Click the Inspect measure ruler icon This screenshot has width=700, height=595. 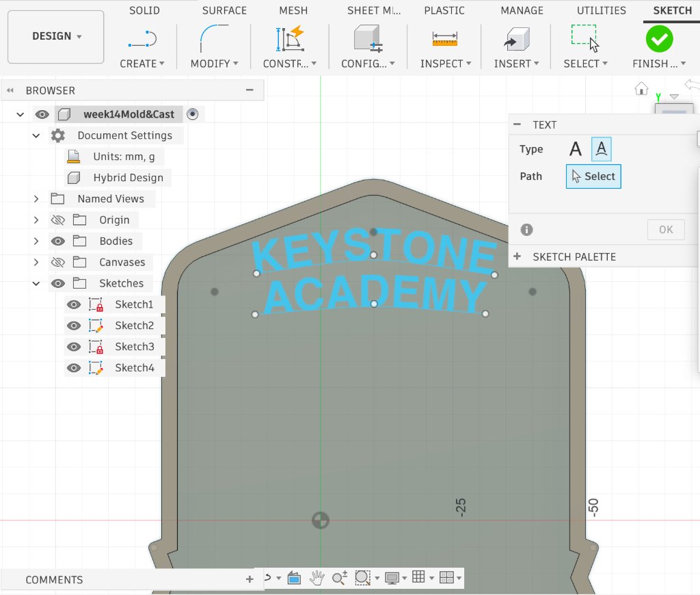444,39
